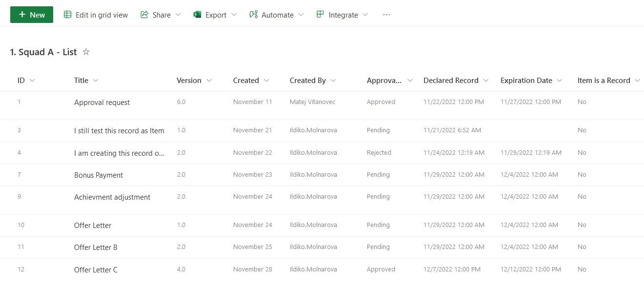644x289 pixels.
Task: Click the No value for Offer Letter C
Action: (582, 269)
